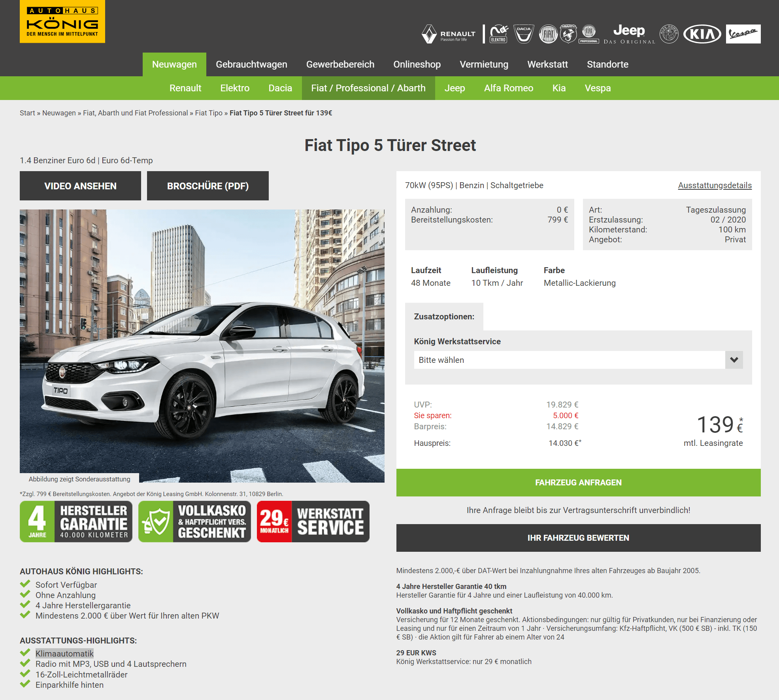Select Vermietung in main navigation
The width and height of the screenshot is (779, 700).
(484, 64)
